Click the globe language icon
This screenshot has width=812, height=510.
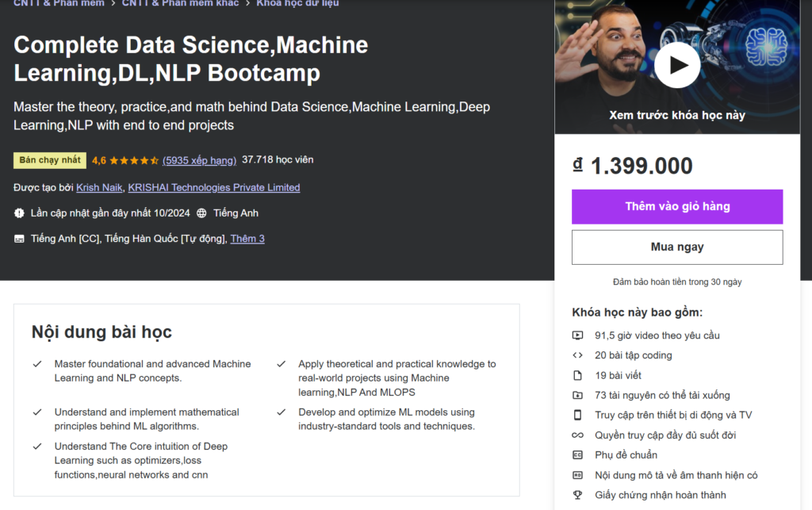[x=201, y=213]
